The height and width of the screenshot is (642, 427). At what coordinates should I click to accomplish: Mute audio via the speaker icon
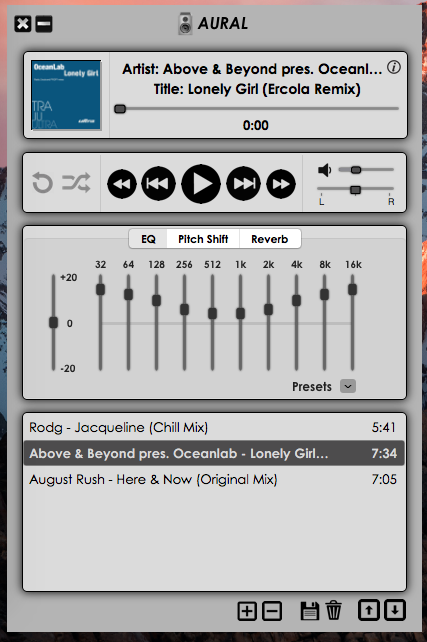click(324, 170)
